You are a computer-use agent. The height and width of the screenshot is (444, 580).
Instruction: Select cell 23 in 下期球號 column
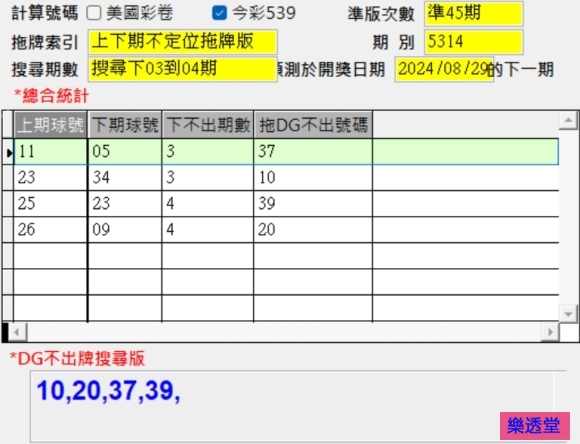click(x=125, y=204)
